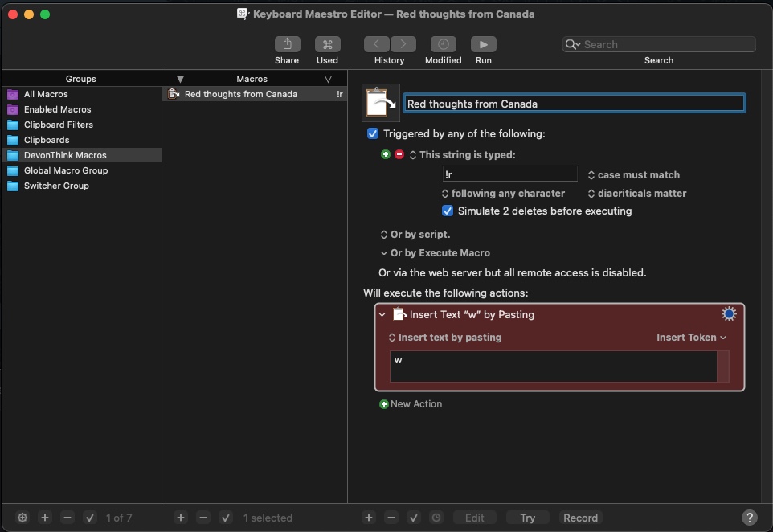Remove the trigger with red minus
The image size is (773, 532).
(399, 154)
